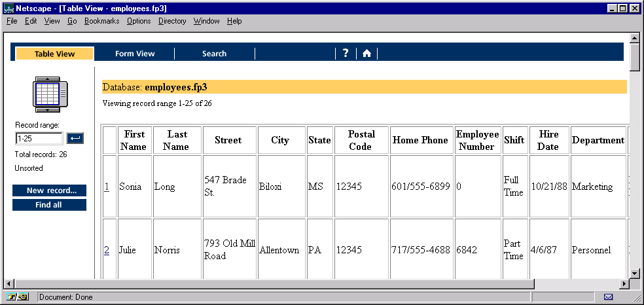
Task: Open record 2 link for Julie Norris
Action: tap(107, 250)
